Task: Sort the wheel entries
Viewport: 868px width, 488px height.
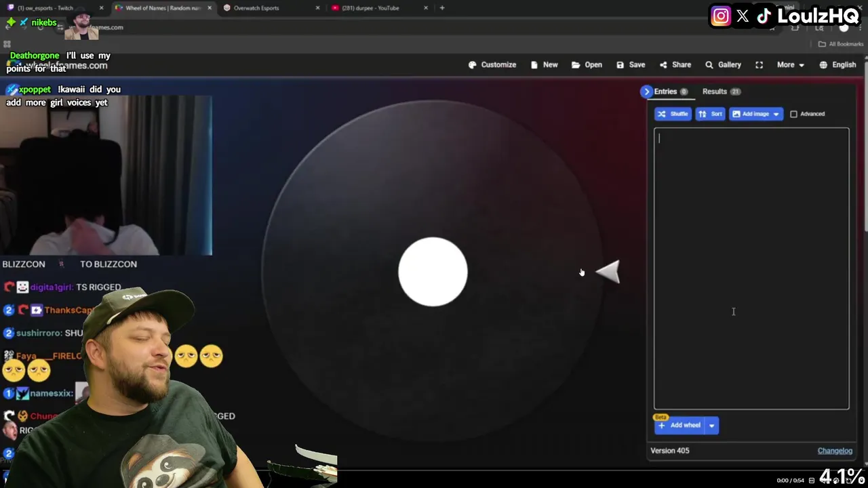Action: [710, 114]
